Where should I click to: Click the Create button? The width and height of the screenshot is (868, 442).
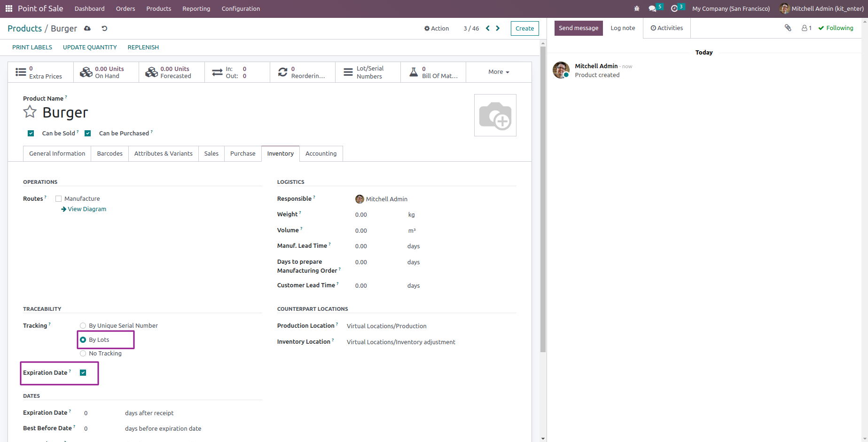pos(524,28)
